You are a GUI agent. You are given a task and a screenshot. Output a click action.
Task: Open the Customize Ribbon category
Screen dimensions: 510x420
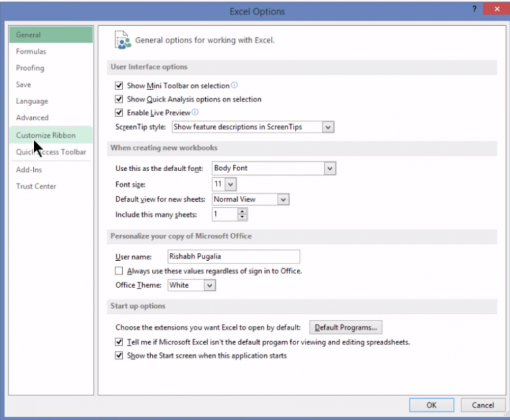pyautogui.click(x=46, y=135)
